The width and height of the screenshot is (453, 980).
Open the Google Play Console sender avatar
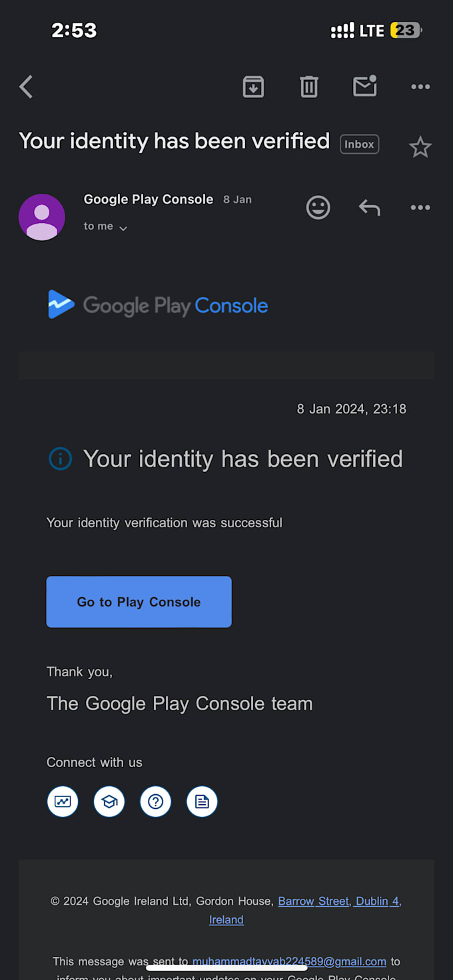41,217
